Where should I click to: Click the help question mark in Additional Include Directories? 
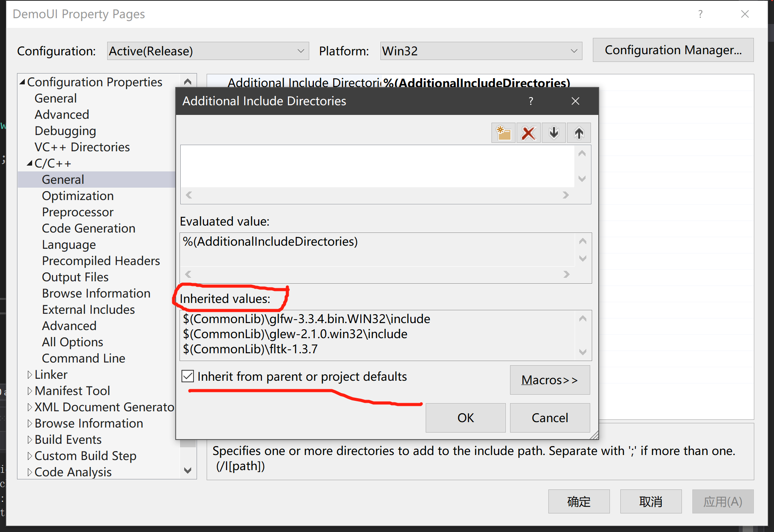click(x=531, y=101)
